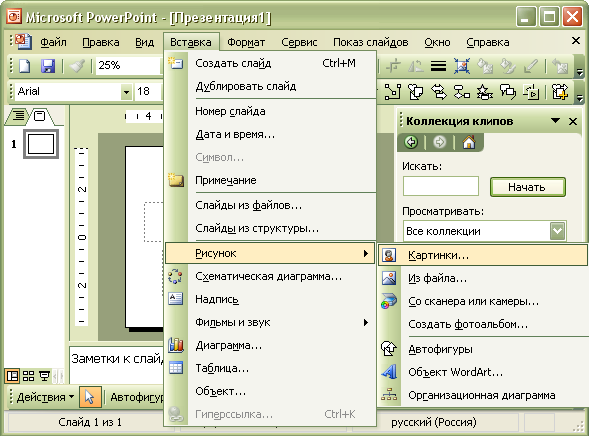Screen dimensions: 589x436
Task: Click the Format Painter brush icon
Action: pos(77,66)
